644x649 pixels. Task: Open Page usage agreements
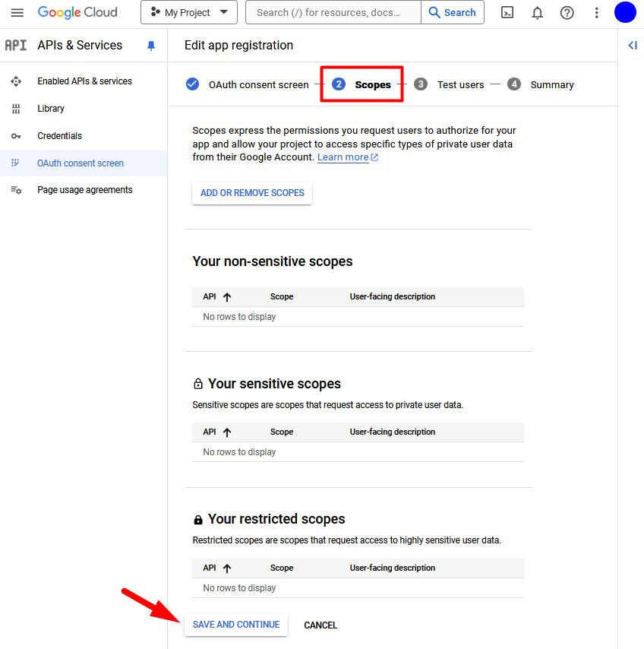(x=85, y=189)
